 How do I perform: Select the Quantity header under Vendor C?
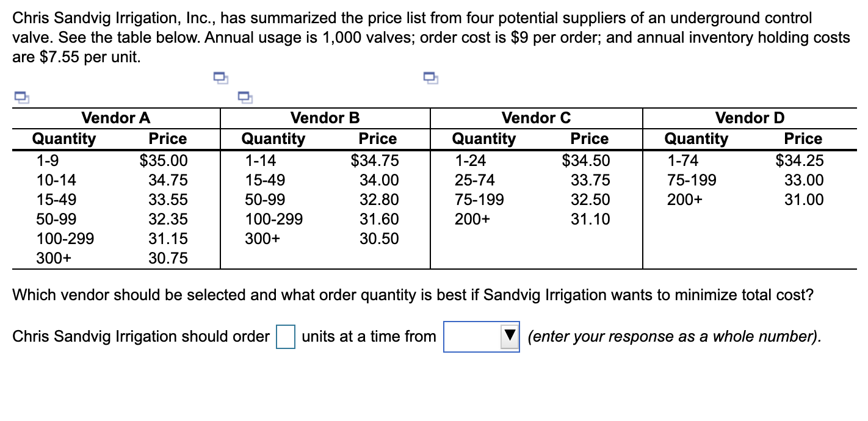click(484, 139)
